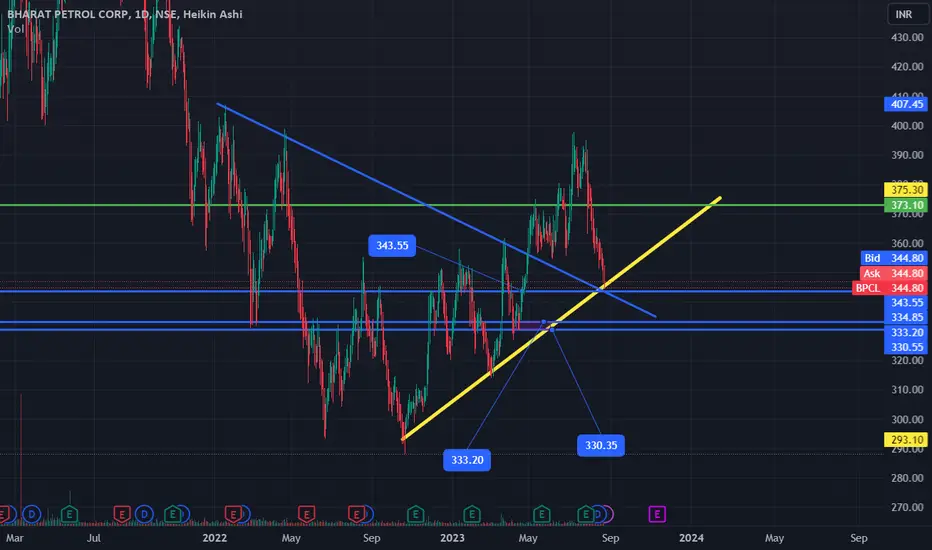Click the Mar label on time axis

pos(14,538)
